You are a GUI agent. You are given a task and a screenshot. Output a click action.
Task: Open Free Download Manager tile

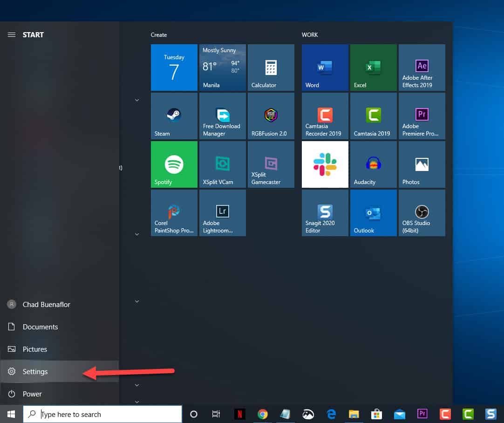223,116
